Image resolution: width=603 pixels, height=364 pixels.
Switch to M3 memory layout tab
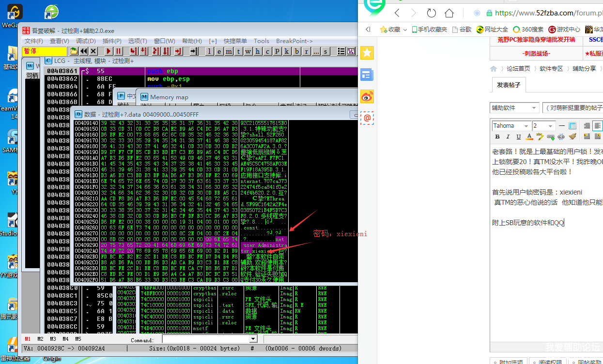[x=53, y=339]
